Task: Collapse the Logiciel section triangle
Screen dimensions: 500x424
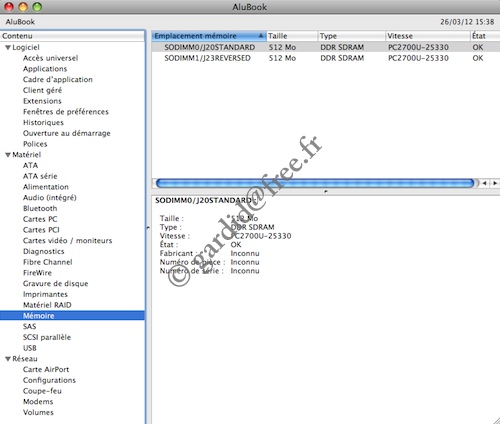Action: point(8,48)
